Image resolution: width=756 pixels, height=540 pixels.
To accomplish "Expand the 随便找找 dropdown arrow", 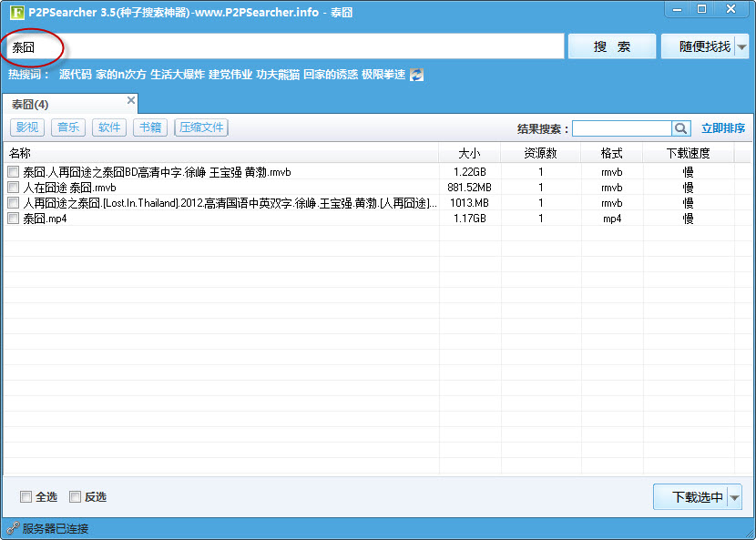I will (742, 46).
